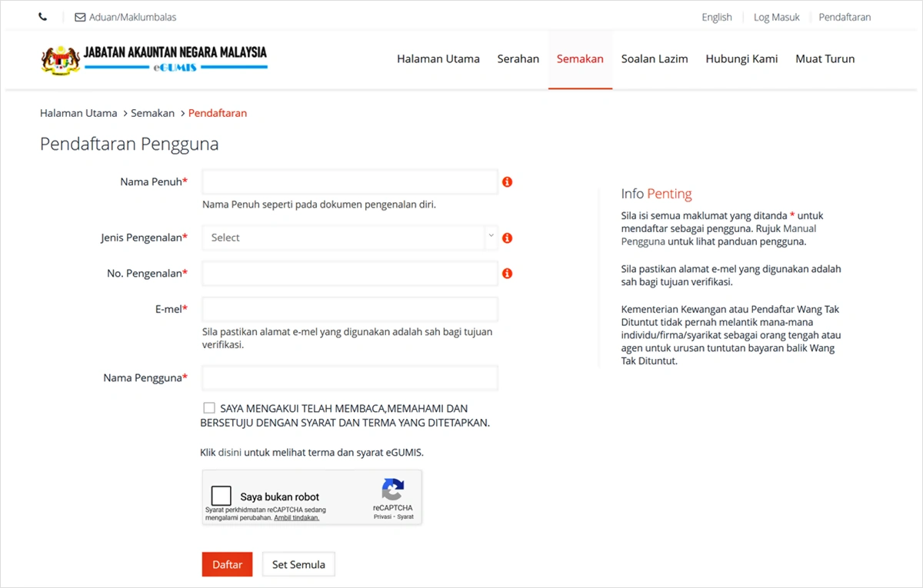Click the phone icon in top bar
Viewport: 923px width, 588px height.
point(43,17)
